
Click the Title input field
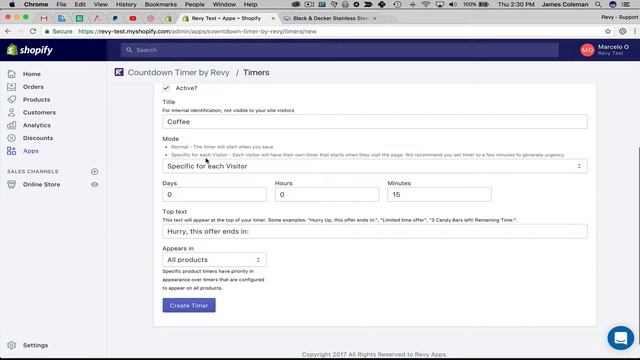tap(375, 122)
